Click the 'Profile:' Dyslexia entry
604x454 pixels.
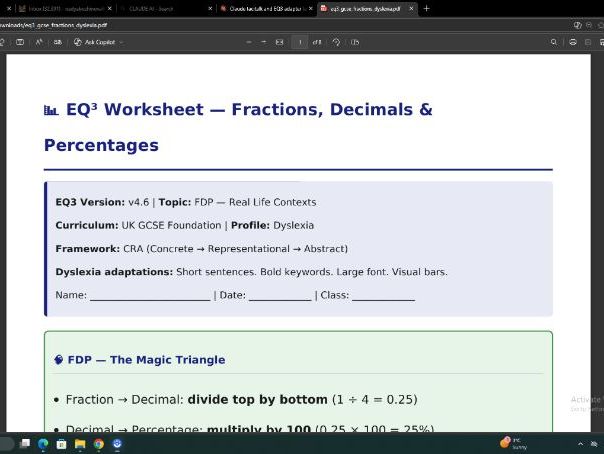(272, 225)
